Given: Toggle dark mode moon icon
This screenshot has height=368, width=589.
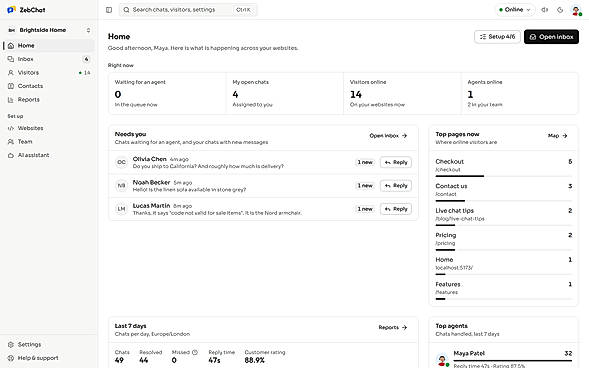Looking at the screenshot, I should click(560, 10).
